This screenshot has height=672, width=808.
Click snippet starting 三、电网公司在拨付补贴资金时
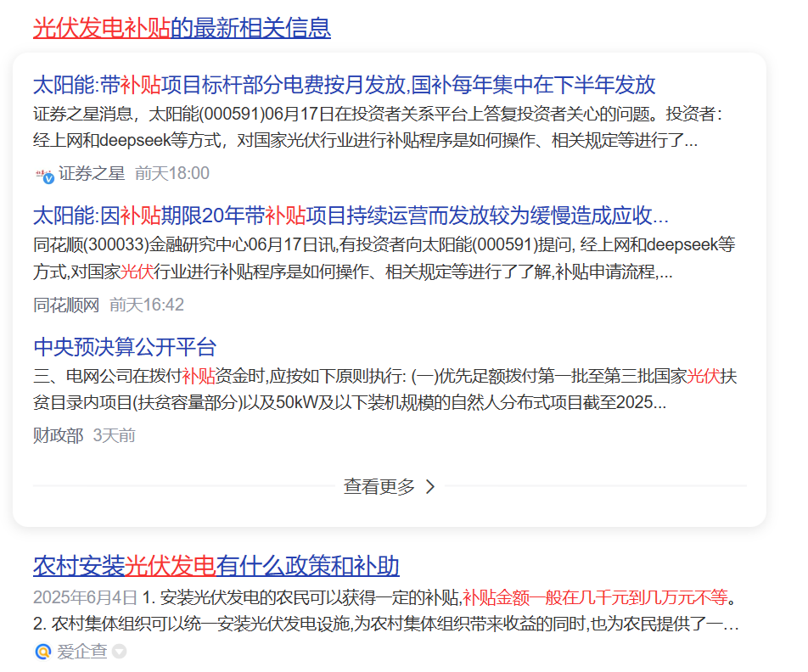[x=385, y=389]
